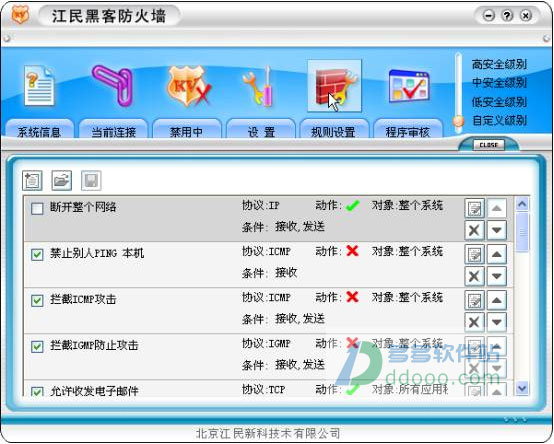Select the 拦截IGMP防止攻击 rule name
554x444 pixels.
pyautogui.click(x=94, y=345)
